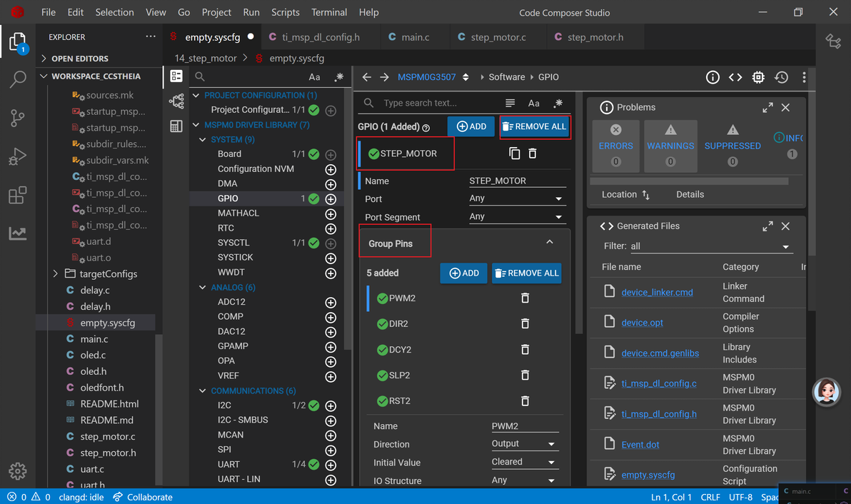This screenshot has width=851, height=504.
Task: Toggle regex in module search
Action: pos(338,77)
